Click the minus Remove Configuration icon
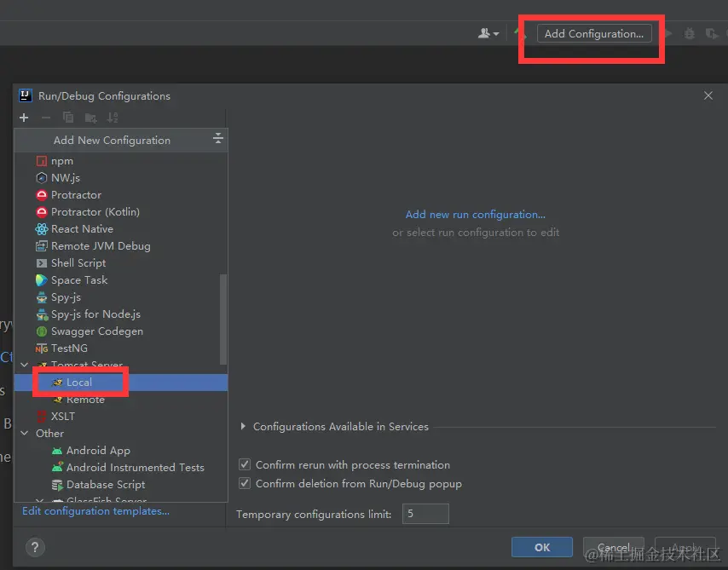The image size is (728, 570). [x=45, y=118]
